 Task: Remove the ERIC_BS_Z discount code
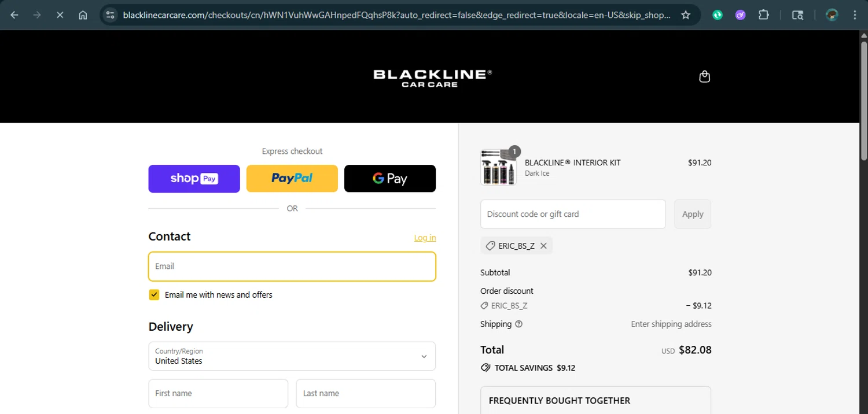tap(543, 246)
